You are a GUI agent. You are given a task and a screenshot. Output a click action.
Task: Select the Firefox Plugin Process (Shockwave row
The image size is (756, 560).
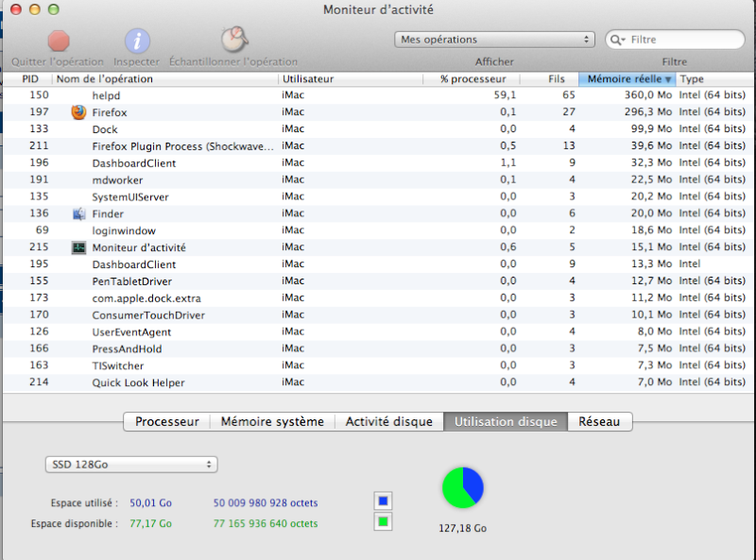(x=379, y=146)
